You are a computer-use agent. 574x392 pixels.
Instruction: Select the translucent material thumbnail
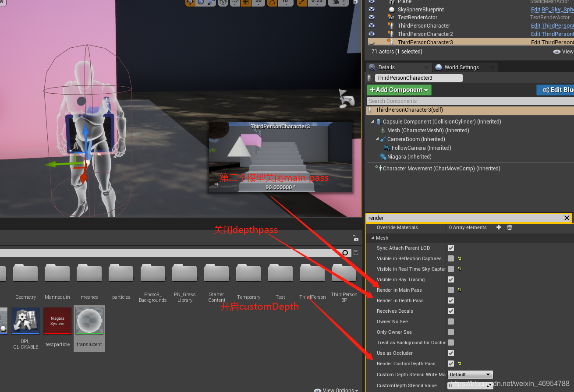(x=89, y=321)
